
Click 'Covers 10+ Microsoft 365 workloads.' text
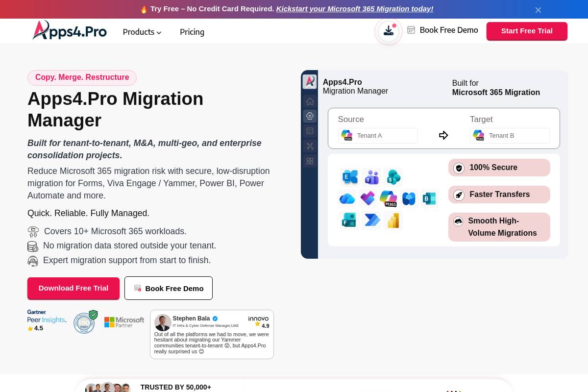(x=115, y=231)
